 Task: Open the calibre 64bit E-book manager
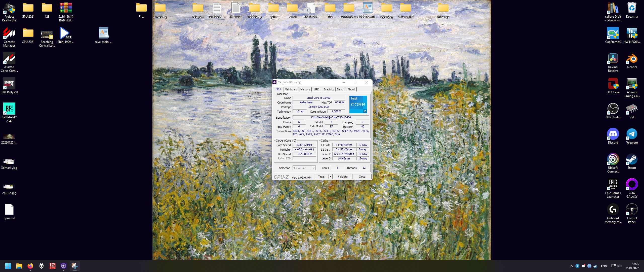pos(613,12)
